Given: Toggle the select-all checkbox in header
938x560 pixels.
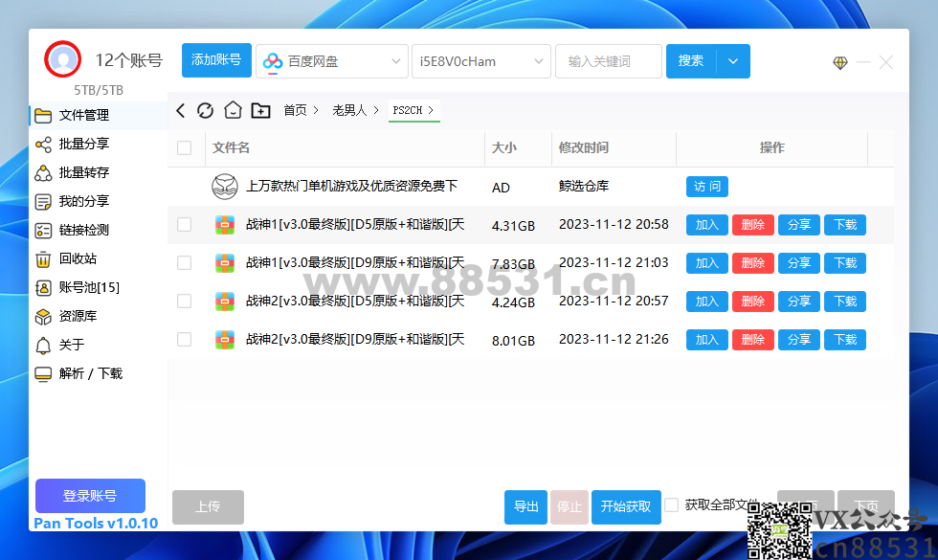Looking at the screenshot, I should tap(184, 147).
